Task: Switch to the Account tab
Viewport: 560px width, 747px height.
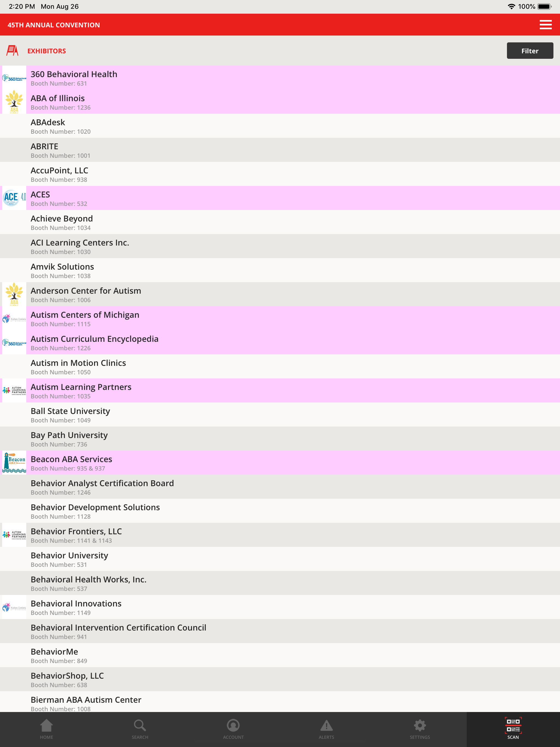Action: [233, 729]
